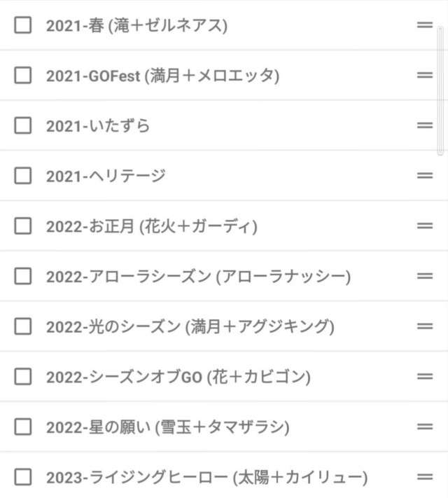Image resolution: width=448 pixels, height=498 pixels.
Task: Click the drag handle for 2021-春
Action: 425,25
